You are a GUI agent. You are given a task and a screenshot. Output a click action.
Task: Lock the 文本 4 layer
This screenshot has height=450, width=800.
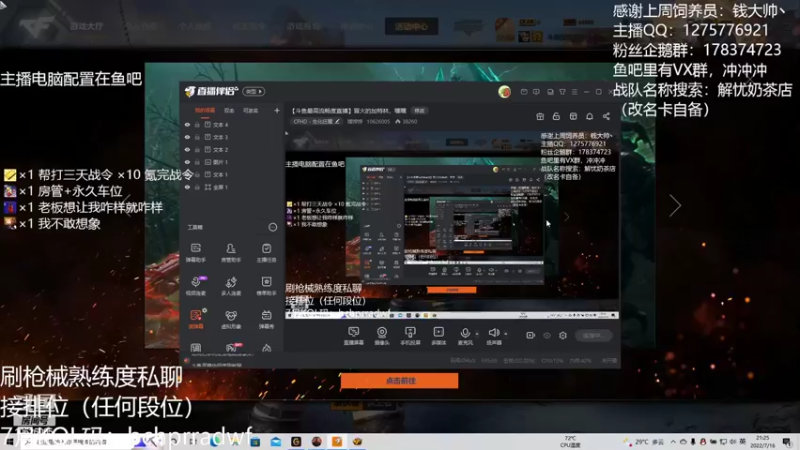(x=197, y=124)
